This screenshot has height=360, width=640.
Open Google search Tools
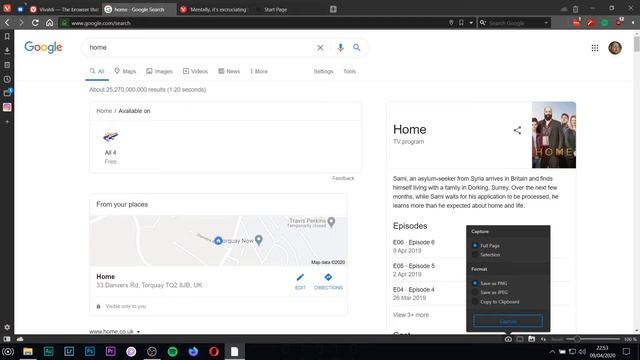click(x=349, y=71)
